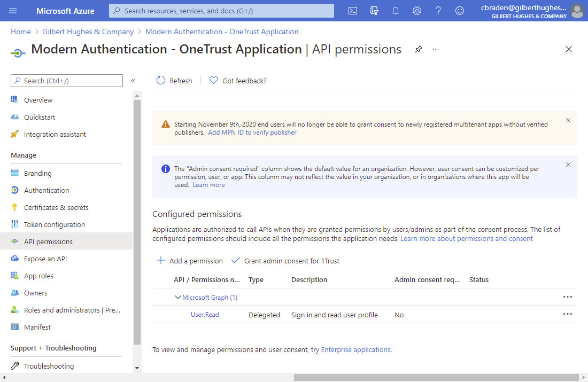Click the Description column header
This screenshot has width=588, height=382.
click(310, 279)
